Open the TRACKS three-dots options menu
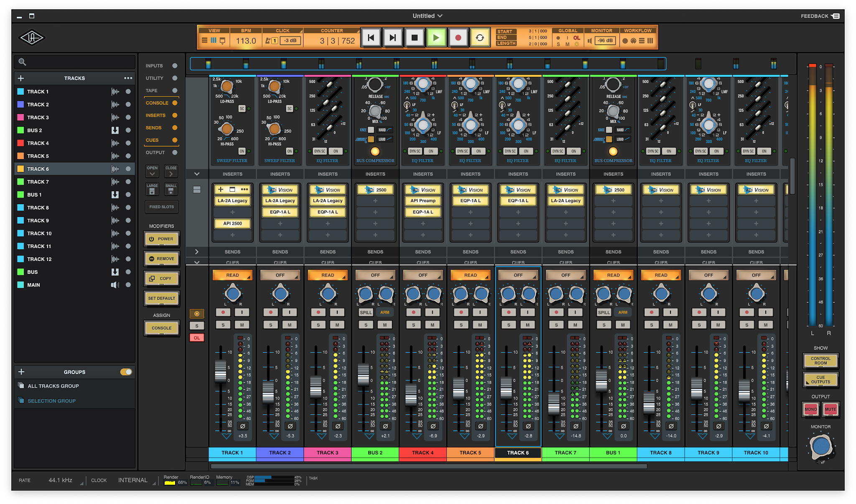Image resolution: width=856 pixels, height=504 pixels. click(128, 78)
